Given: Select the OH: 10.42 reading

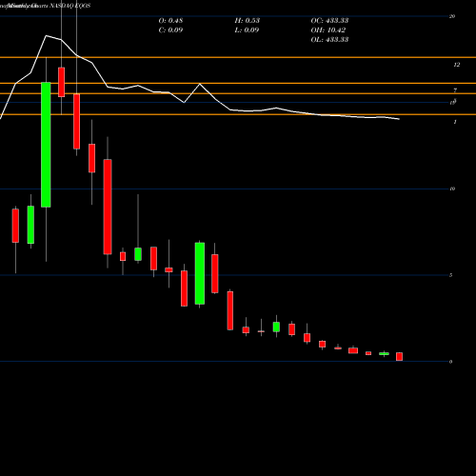Looking at the screenshot, I should 328,30.
